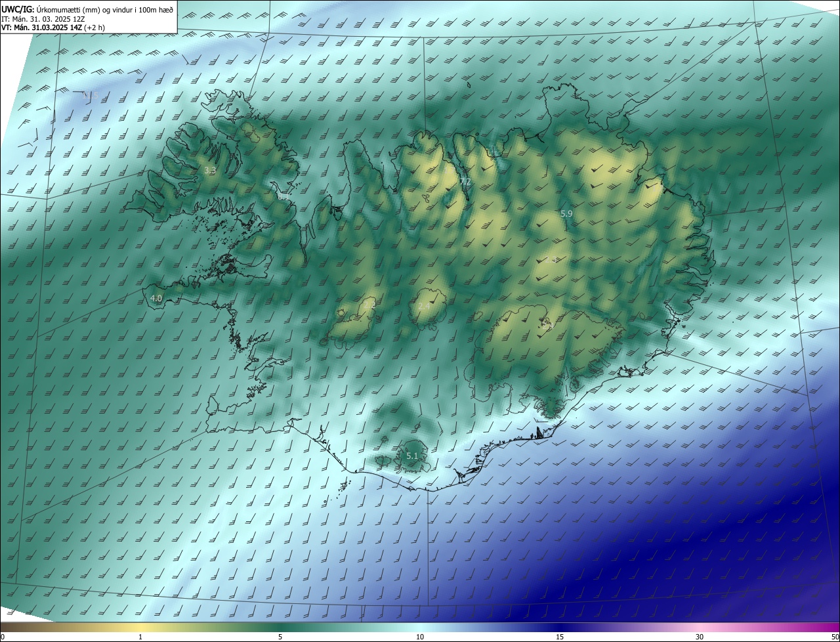The image size is (840, 642).
Task: Click the VT valid time 14Z (+2 h) line
Action: pyautogui.click(x=53, y=28)
